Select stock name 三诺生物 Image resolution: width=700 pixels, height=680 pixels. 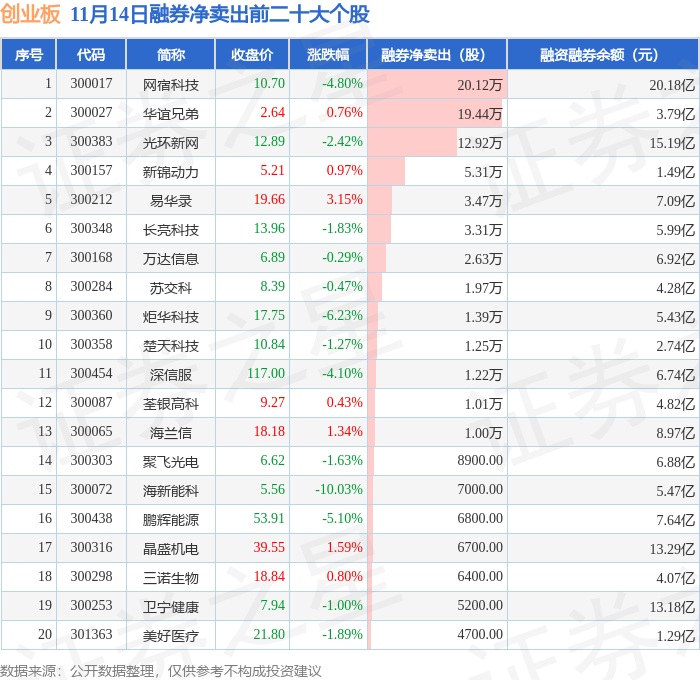coord(171,578)
